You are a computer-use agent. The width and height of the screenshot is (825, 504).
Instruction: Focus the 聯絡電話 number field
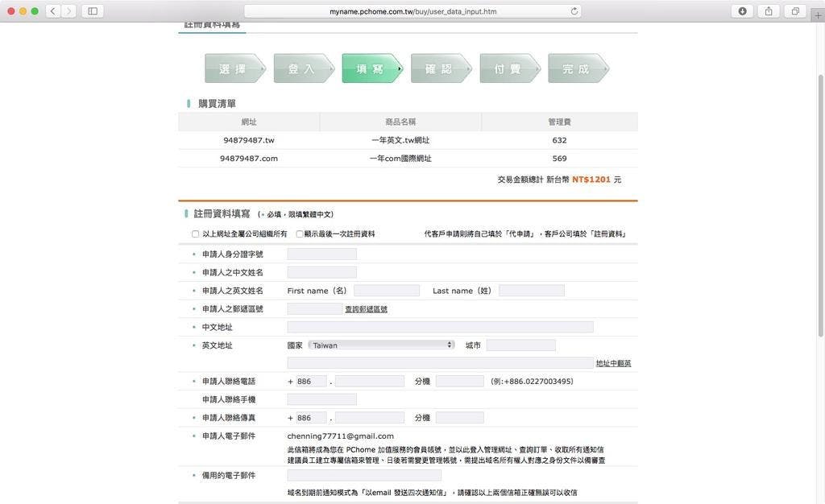pyautogui.click(x=370, y=381)
